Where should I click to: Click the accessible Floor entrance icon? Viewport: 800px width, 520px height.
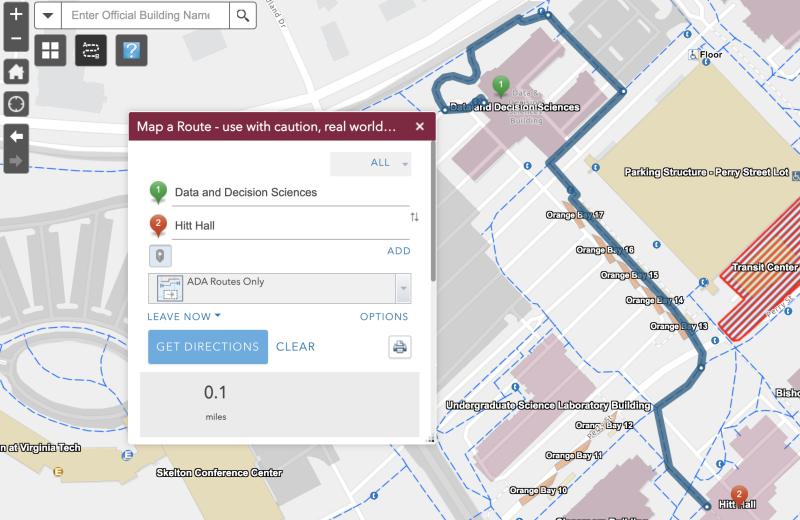point(693,54)
